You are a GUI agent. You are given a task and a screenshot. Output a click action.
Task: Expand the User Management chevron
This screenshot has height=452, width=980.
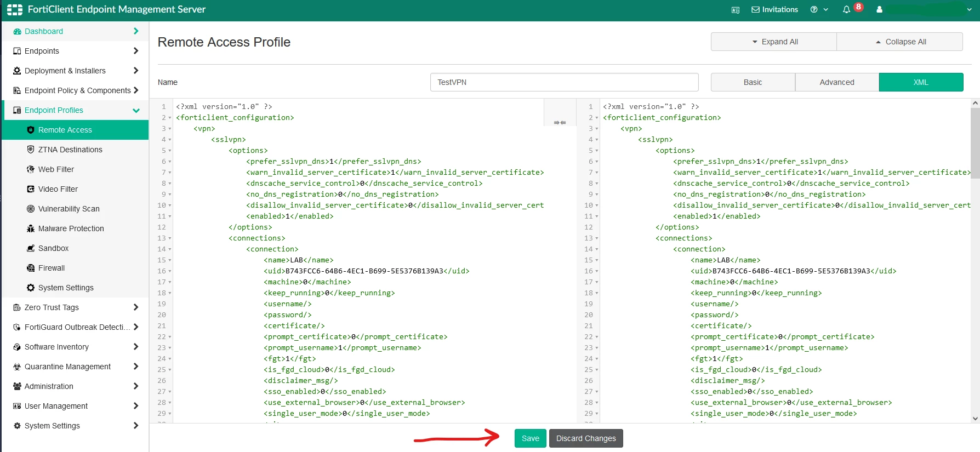coord(136,406)
